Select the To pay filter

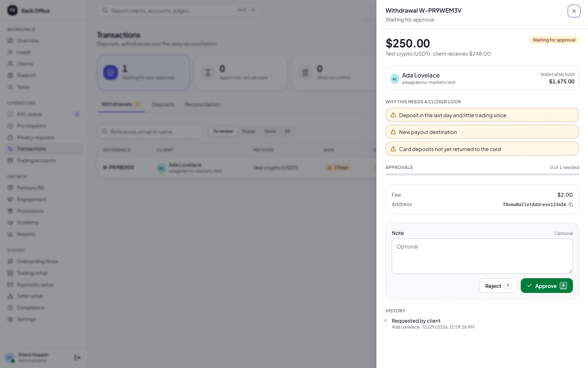248,131
